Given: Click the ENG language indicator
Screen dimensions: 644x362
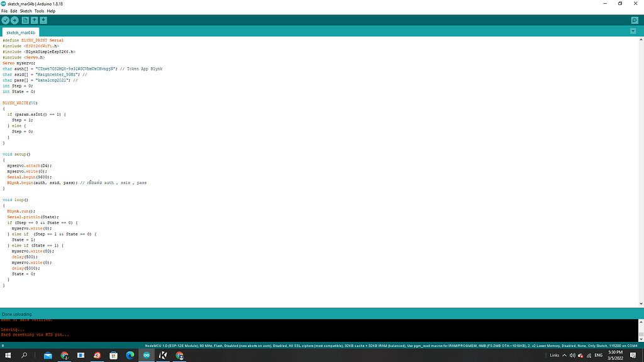Looking at the screenshot, I should 598,356.
